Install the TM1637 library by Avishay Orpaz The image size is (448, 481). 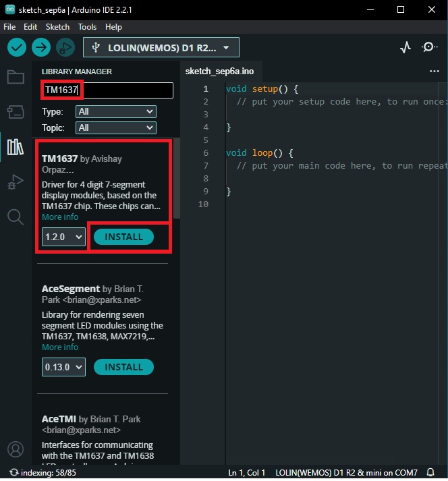point(123,237)
